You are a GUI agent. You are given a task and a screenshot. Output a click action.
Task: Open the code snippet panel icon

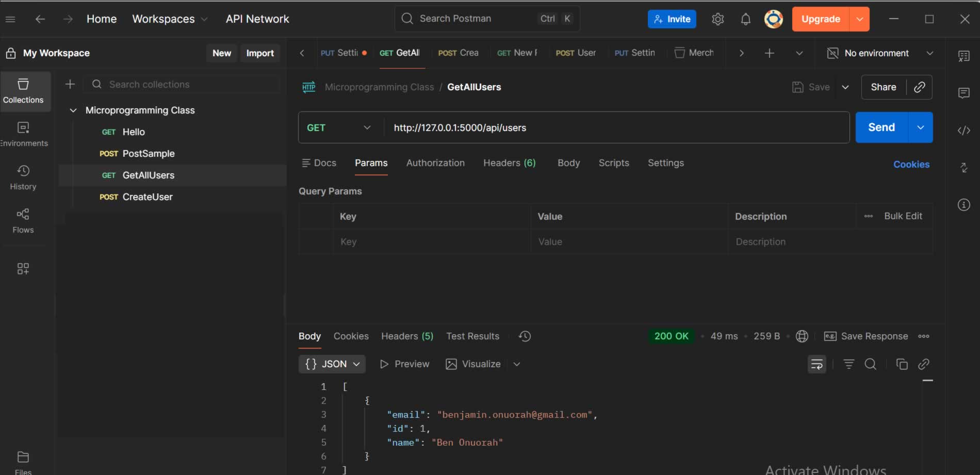point(963,130)
